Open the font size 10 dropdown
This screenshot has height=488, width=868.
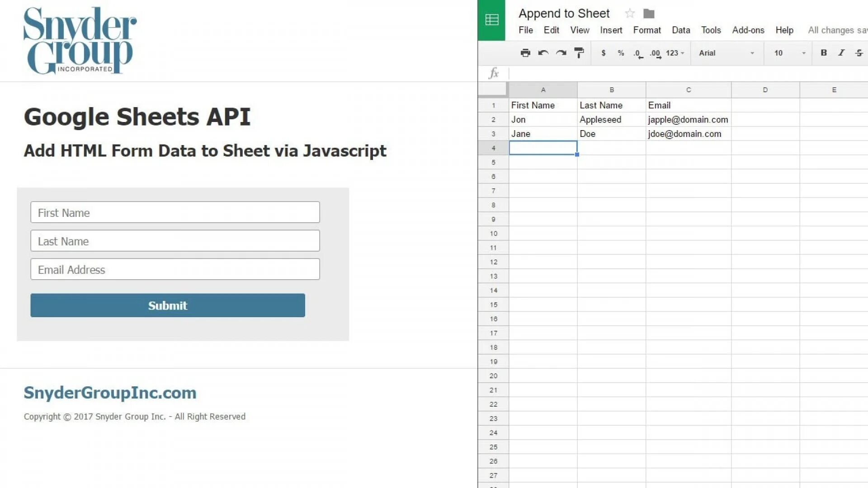789,53
